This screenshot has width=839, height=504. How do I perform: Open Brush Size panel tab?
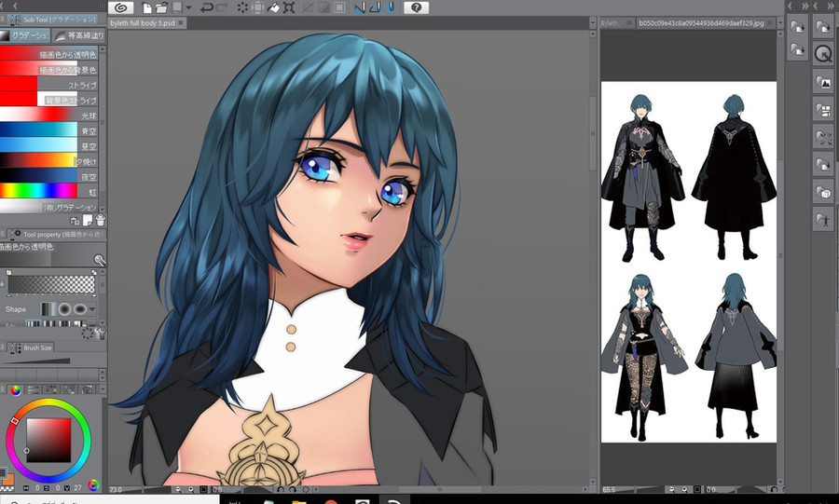[x=31, y=347]
